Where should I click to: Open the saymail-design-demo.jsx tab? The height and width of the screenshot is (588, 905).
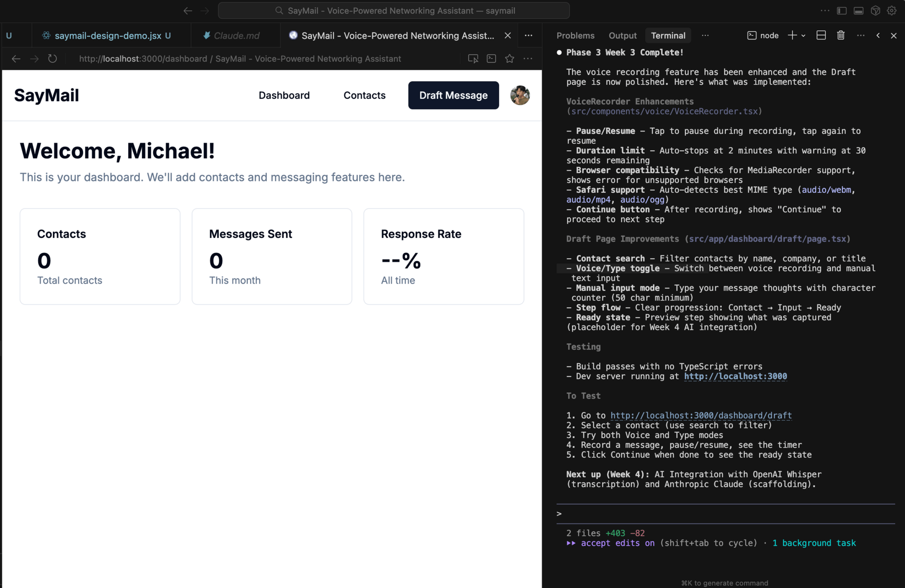(107, 35)
